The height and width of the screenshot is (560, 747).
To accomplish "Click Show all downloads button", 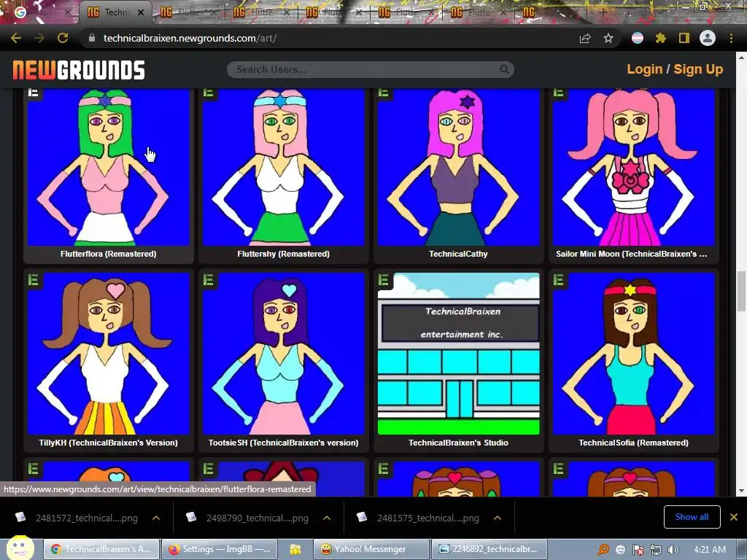I will click(692, 517).
